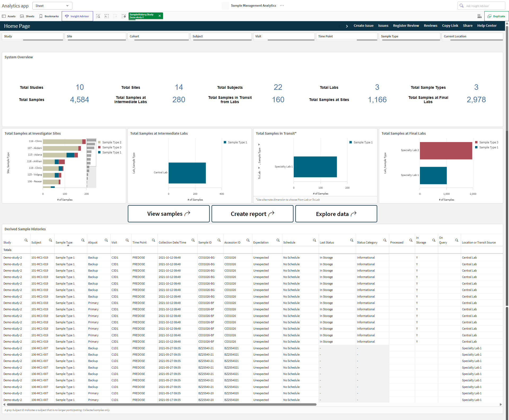Click the View samples button
Viewport: 509px width, 420px height.
click(169, 214)
